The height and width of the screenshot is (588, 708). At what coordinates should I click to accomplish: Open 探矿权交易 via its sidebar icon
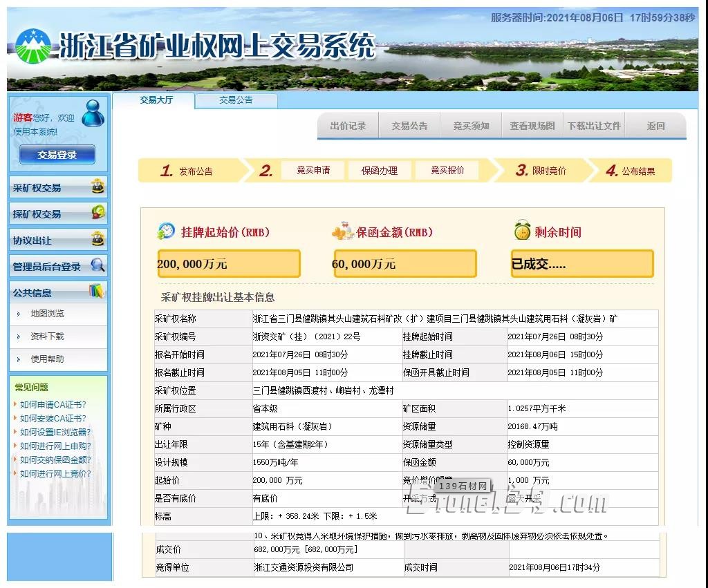pos(97,213)
